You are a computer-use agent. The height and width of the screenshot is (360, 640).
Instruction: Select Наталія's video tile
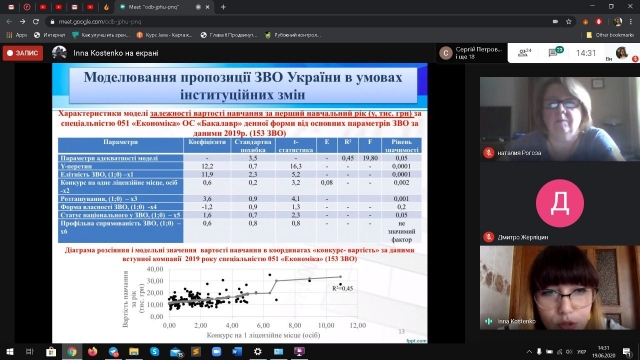tap(560, 119)
